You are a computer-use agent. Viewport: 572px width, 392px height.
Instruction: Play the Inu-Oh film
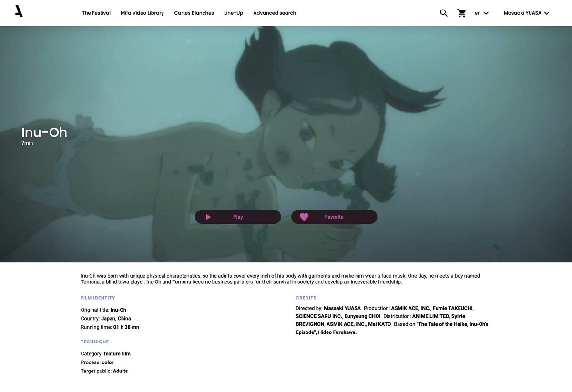click(238, 217)
